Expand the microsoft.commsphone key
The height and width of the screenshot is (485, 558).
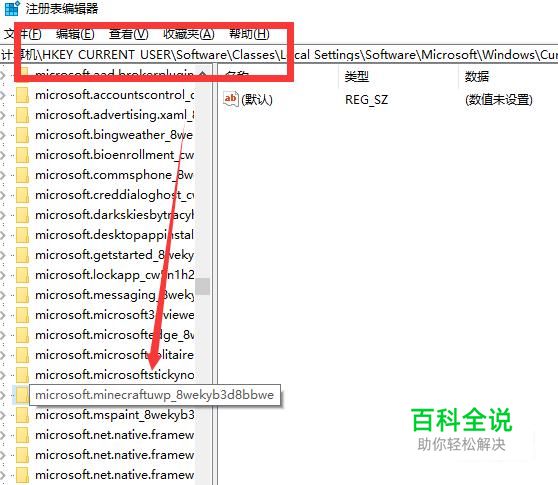click(2, 175)
